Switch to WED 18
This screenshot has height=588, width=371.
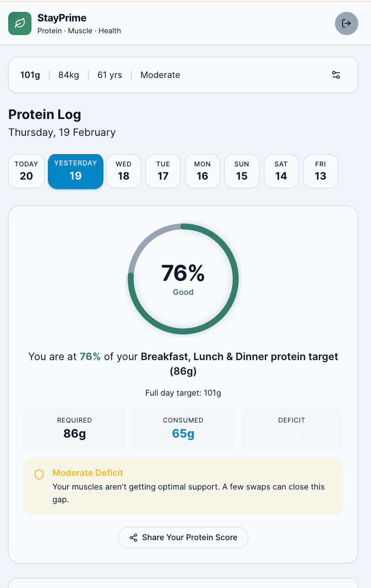coord(124,171)
